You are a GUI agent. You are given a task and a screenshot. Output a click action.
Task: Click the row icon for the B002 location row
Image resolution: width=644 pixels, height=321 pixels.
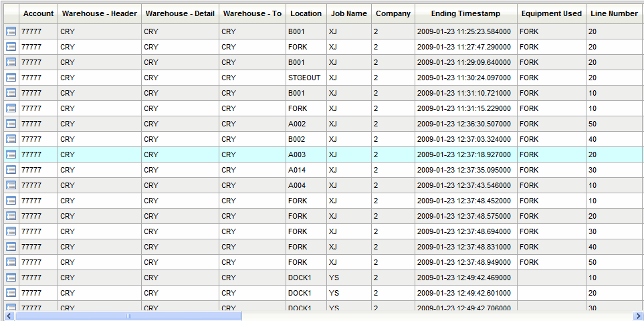coord(11,139)
